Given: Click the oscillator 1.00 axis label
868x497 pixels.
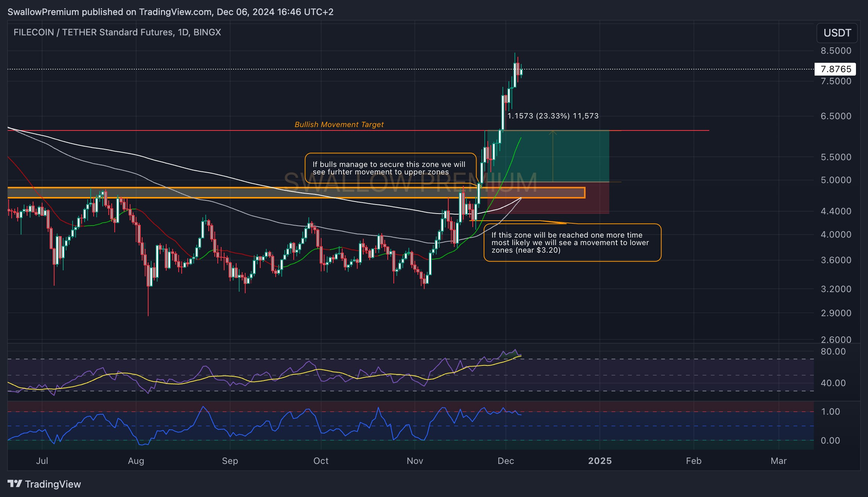Looking at the screenshot, I should 830,412.
